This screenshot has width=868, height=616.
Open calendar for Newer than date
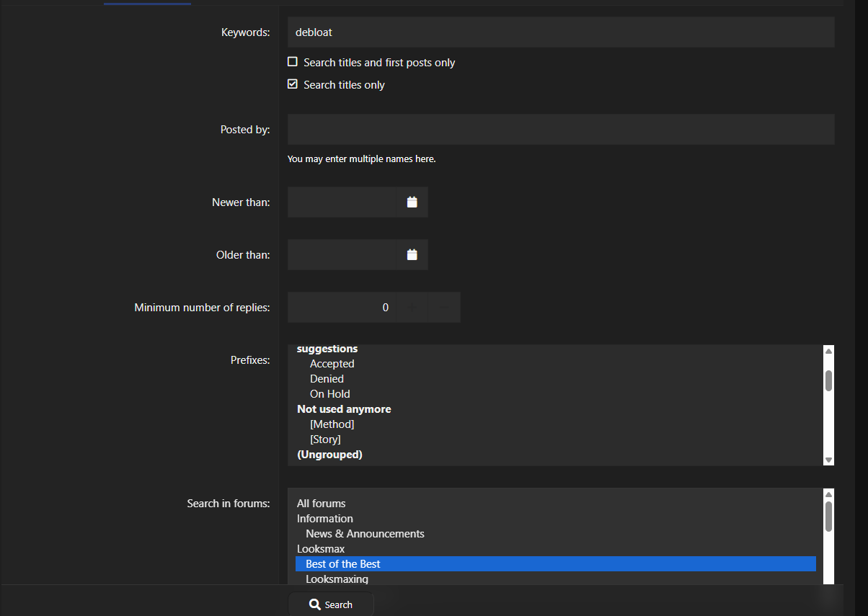tap(412, 202)
